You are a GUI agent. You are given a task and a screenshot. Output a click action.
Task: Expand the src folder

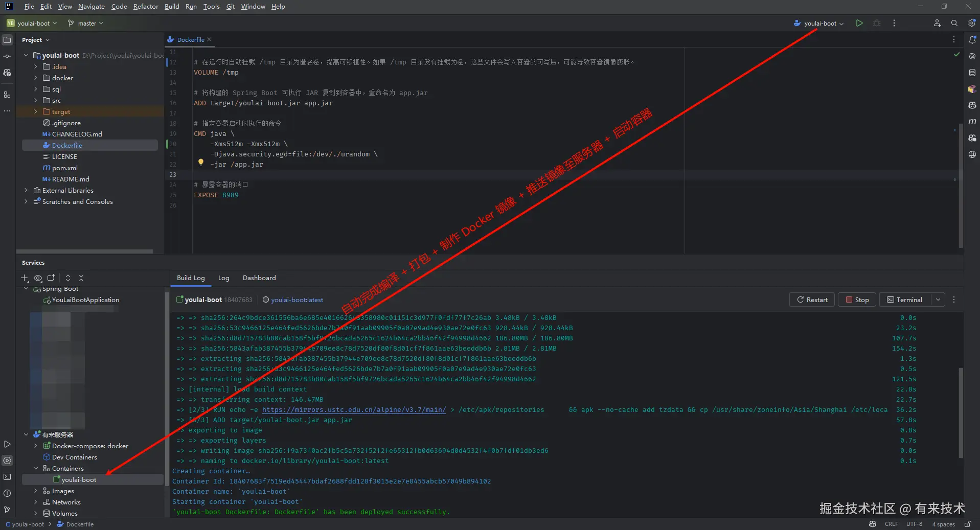click(x=35, y=100)
